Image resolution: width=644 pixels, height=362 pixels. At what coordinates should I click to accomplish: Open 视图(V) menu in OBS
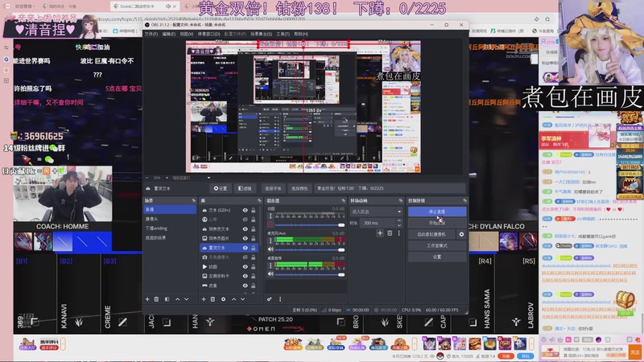pos(187,34)
